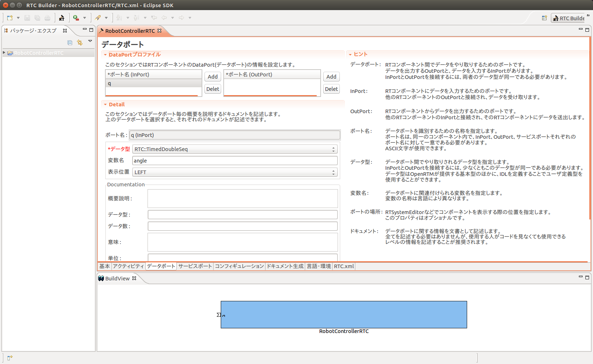Click Delete button for OutPort list
Viewport: 593px width, 364px height.
[331, 89]
